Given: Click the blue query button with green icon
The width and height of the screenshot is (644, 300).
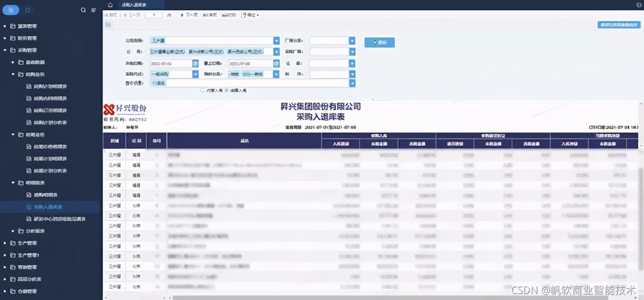Looking at the screenshot, I should click(x=380, y=42).
